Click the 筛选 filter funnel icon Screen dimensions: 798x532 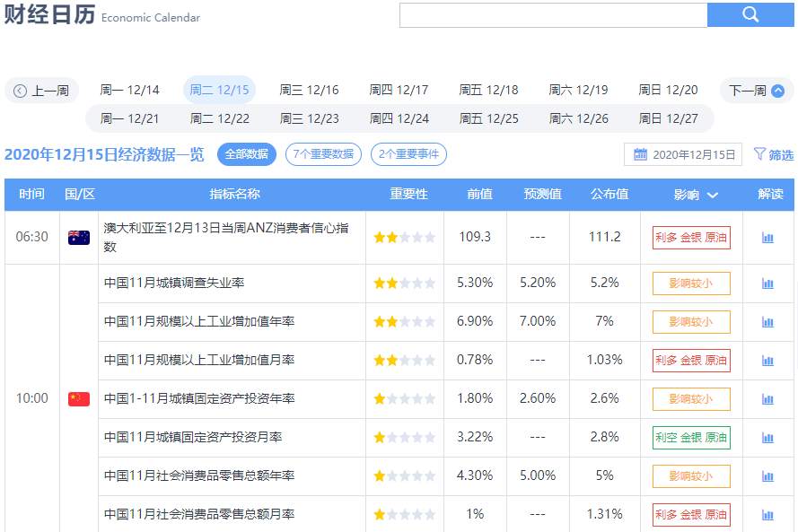759,153
